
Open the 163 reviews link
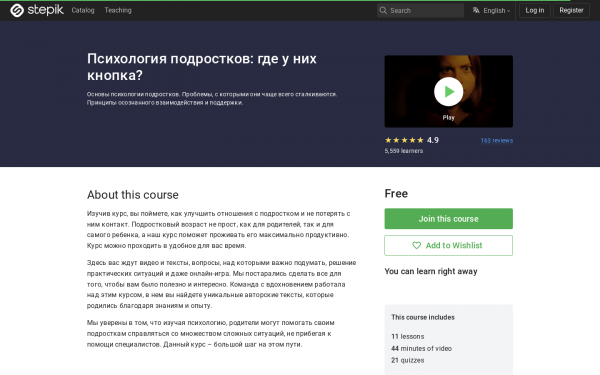tap(497, 140)
